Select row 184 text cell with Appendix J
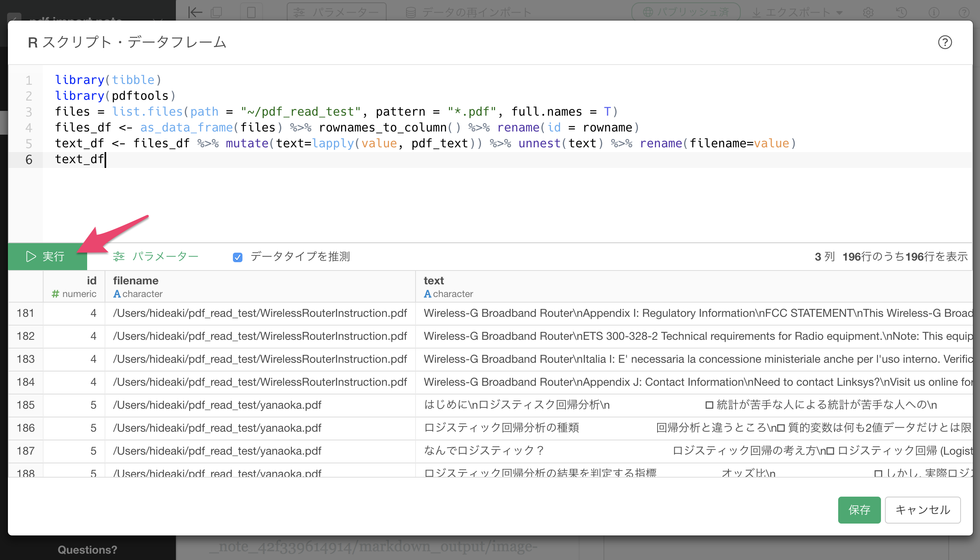The width and height of the screenshot is (980, 560). [694, 382]
